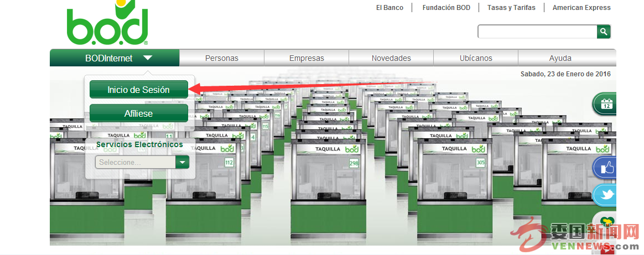This screenshot has height=255, width=644.
Task: Open the calendar side icon
Action: (x=605, y=104)
